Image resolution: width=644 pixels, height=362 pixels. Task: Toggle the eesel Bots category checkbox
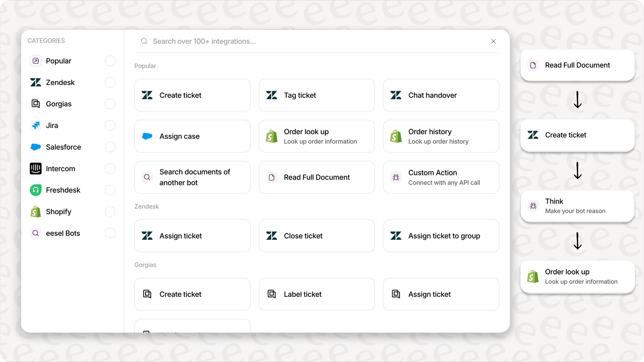click(x=110, y=233)
